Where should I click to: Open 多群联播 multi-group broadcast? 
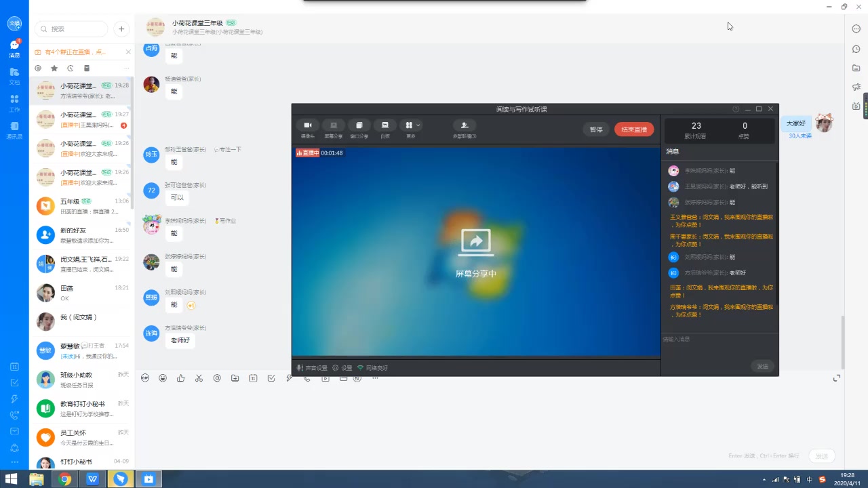tap(465, 129)
